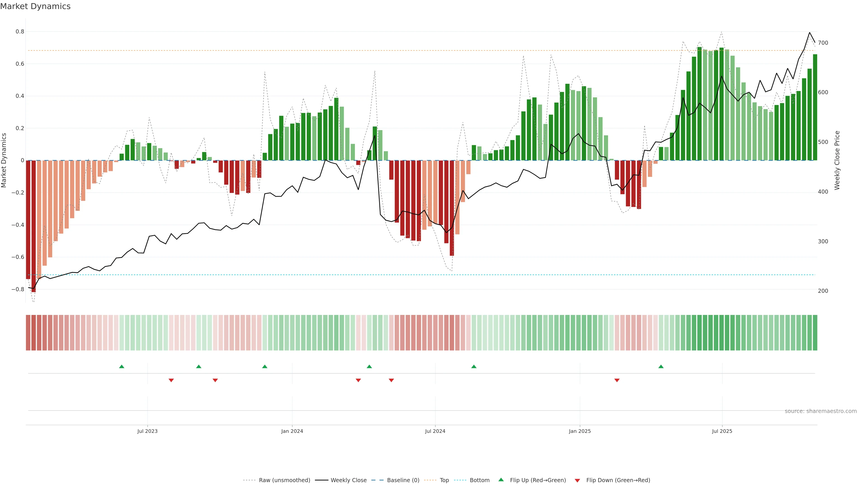Click the red triangle icon in the legend
Screen dimensions: 868x488
point(578,481)
